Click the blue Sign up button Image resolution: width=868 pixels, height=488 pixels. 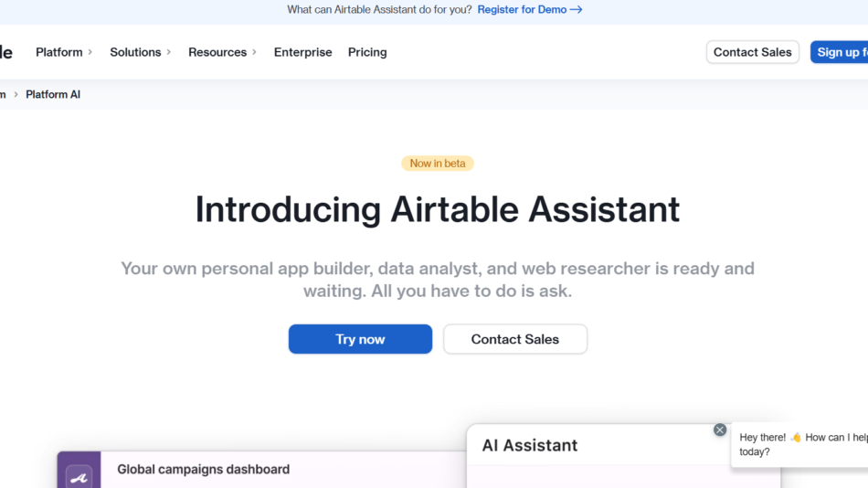[x=839, y=52]
